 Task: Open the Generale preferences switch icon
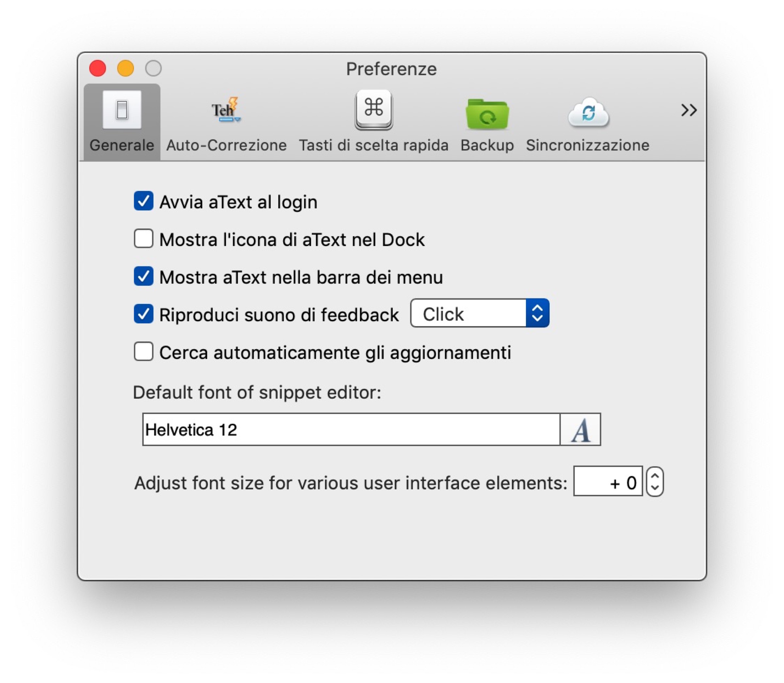click(x=122, y=110)
